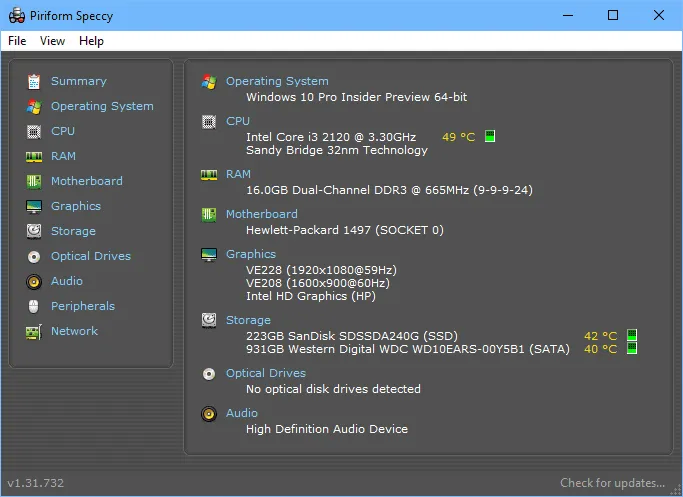Screen dimensions: 683x497
Task: Click the SanDisk SSD temperature indicator icon
Action: pos(632,335)
